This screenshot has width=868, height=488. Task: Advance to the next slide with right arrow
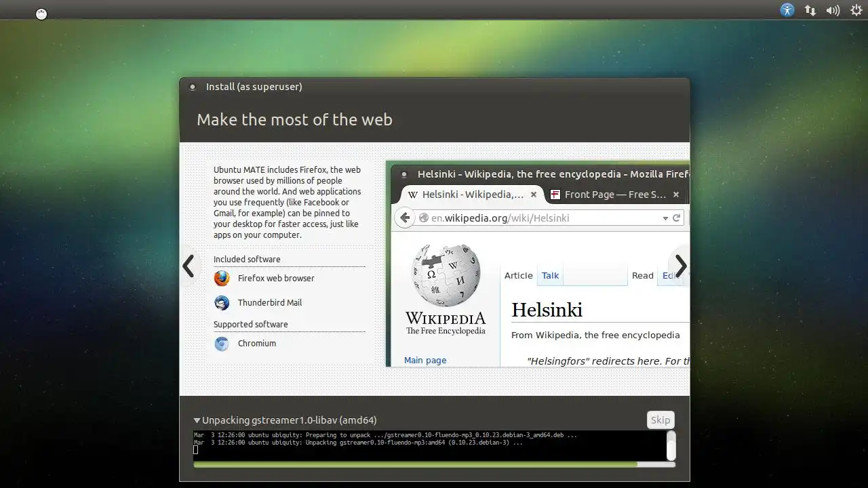point(681,266)
